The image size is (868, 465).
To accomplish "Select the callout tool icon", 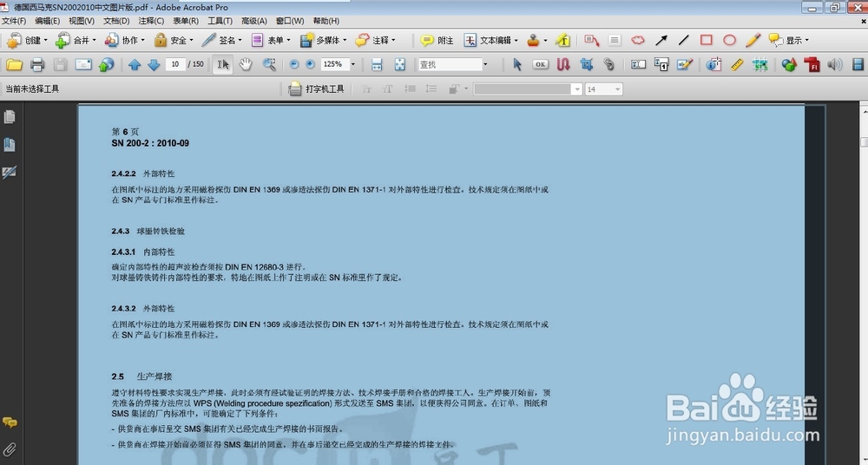I will click(x=592, y=41).
